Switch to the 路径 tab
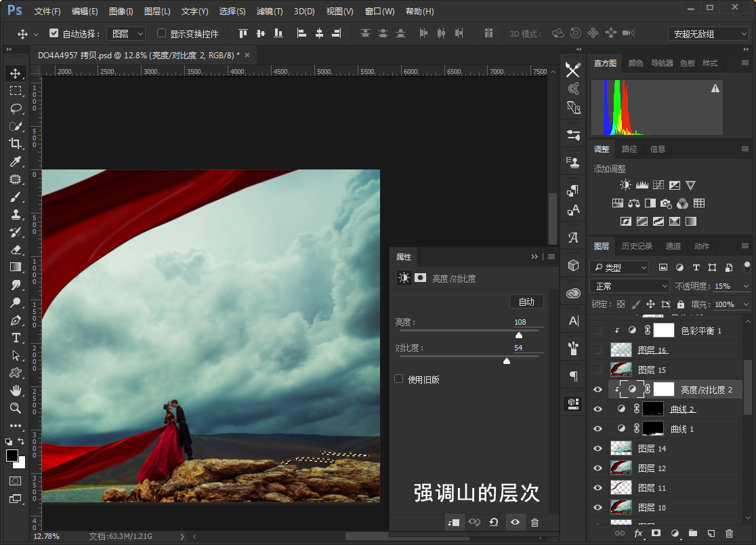 [629, 149]
